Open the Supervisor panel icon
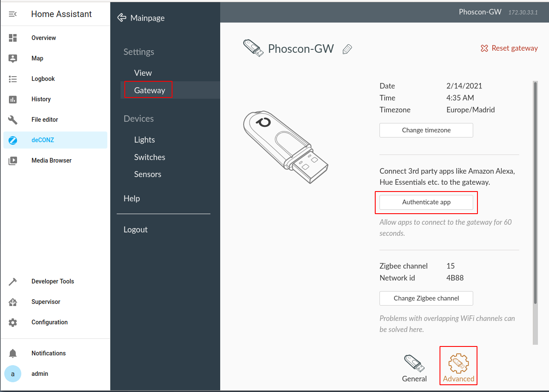 click(13, 302)
